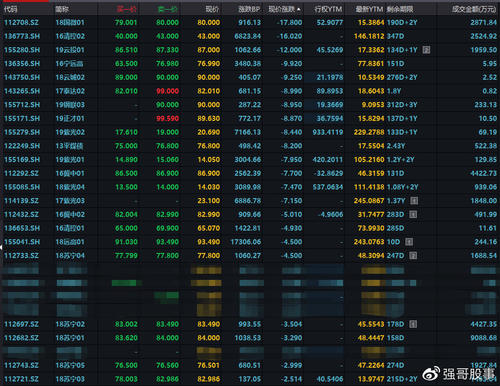
Task: Click the tag icon beside 10D term
Action: coord(409,242)
